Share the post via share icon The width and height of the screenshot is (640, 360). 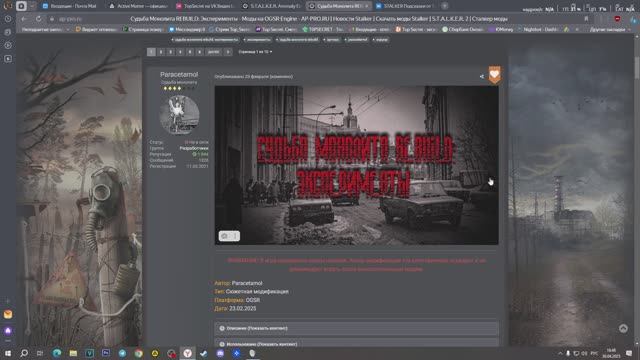[x=482, y=76]
